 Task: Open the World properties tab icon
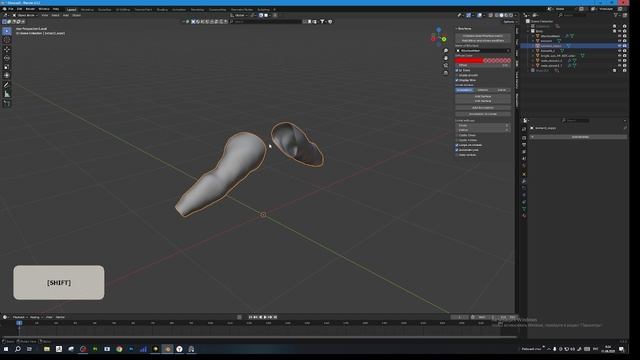point(524,166)
